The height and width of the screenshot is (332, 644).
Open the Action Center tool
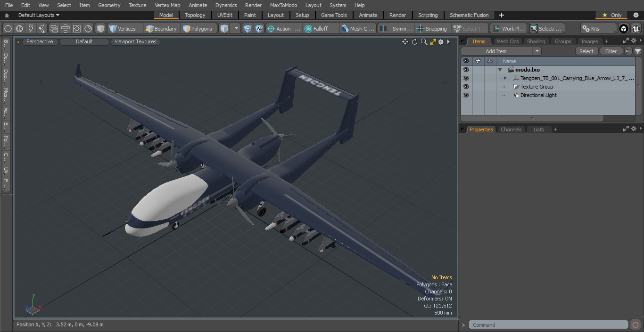pos(284,29)
